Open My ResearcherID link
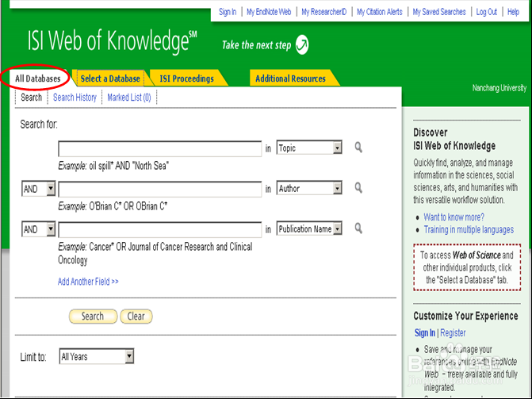Viewport: 532px width, 399px height. (324, 12)
